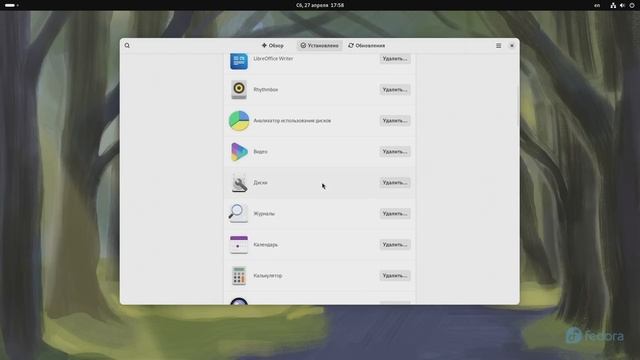Open the hamburger main menu
Image resolution: width=640 pixels, height=360 pixels.
498,46
